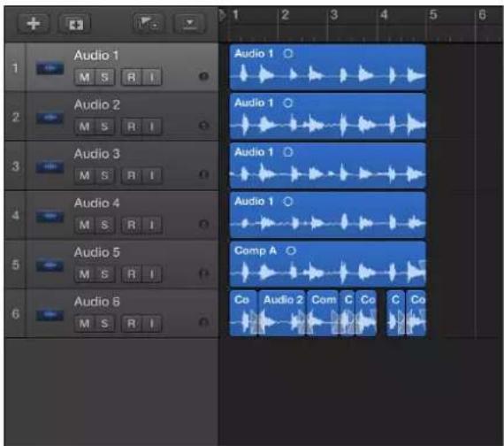Open the track header dropdown arrow button
This screenshot has height=446, width=504.
coord(189,23)
